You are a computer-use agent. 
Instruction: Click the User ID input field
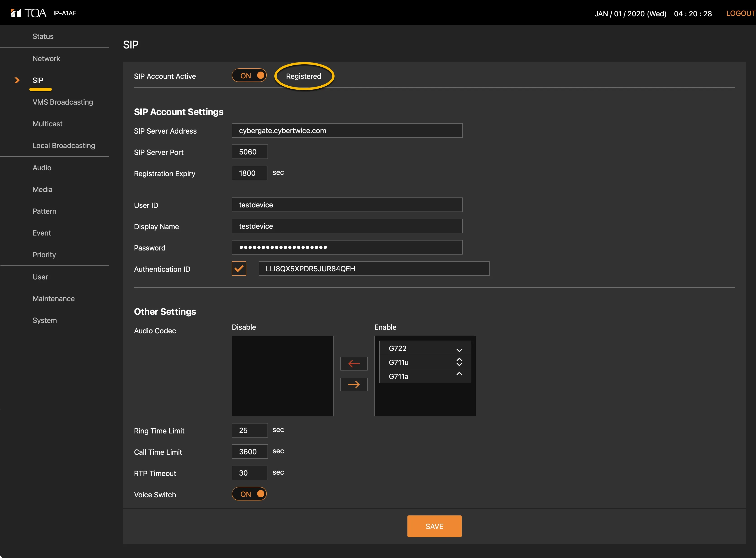coord(347,205)
